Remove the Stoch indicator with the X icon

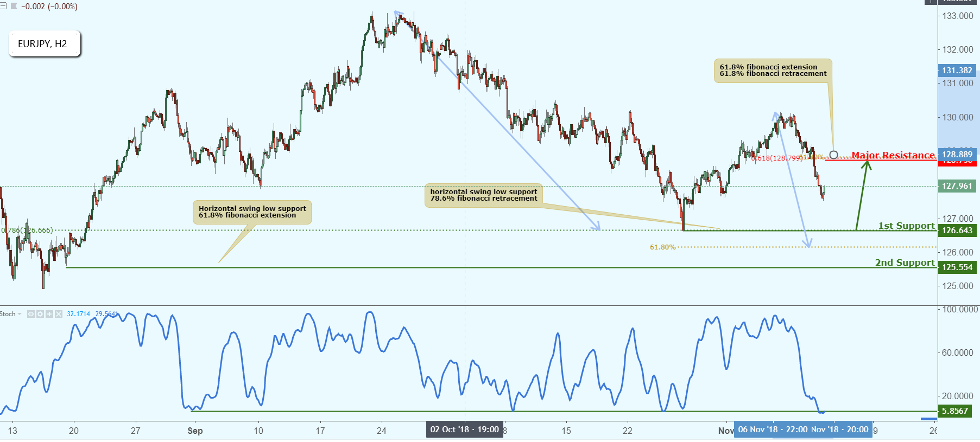[x=59, y=314]
